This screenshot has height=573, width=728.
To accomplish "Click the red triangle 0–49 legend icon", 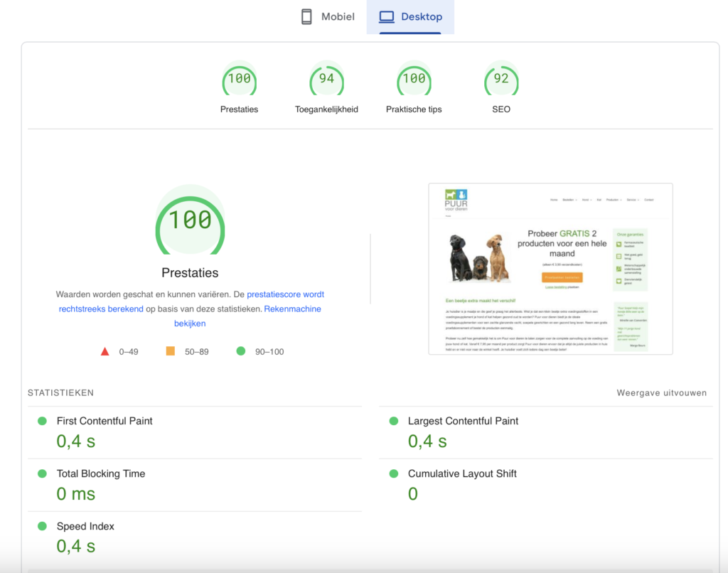I will (x=105, y=351).
